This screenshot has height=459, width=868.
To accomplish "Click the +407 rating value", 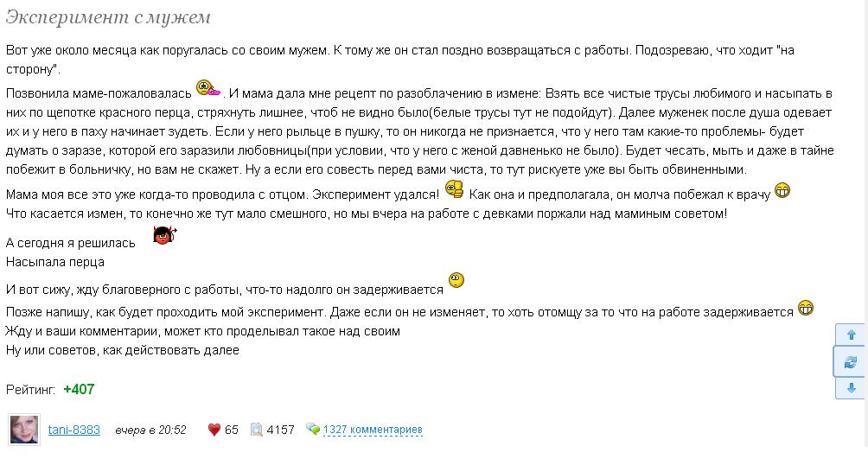I will [x=79, y=389].
